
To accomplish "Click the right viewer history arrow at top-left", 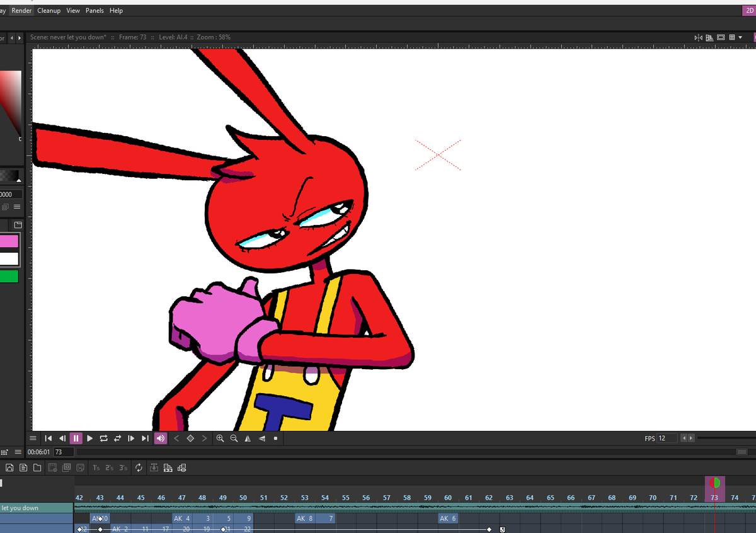I will pos(19,38).
